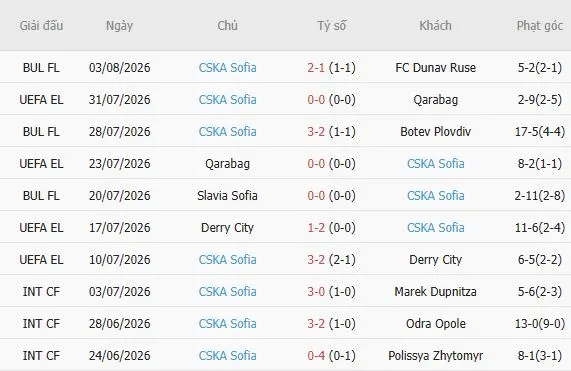Click the Tỷ số column header
This screenshot has width=571, height=371.
331,25
